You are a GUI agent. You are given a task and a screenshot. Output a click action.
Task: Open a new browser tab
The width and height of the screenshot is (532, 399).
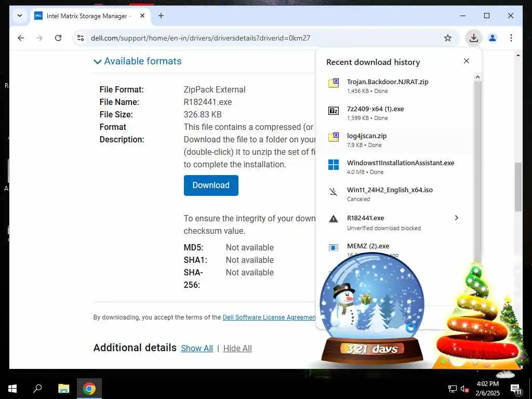pyautogui.click(x=161, y=16)
